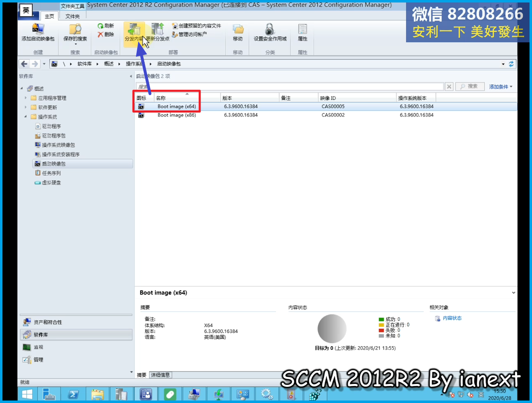The height and width of the screenshot is (403, 532).
Task: Collapse the Boot image (x64) details pane chevron
Action: pos(514,293)
